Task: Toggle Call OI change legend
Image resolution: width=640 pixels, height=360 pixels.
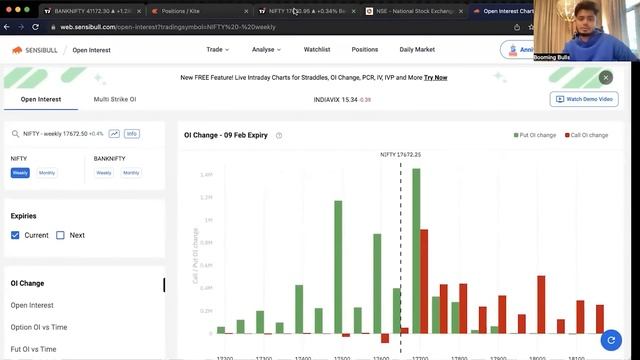Action: point(587,135)
